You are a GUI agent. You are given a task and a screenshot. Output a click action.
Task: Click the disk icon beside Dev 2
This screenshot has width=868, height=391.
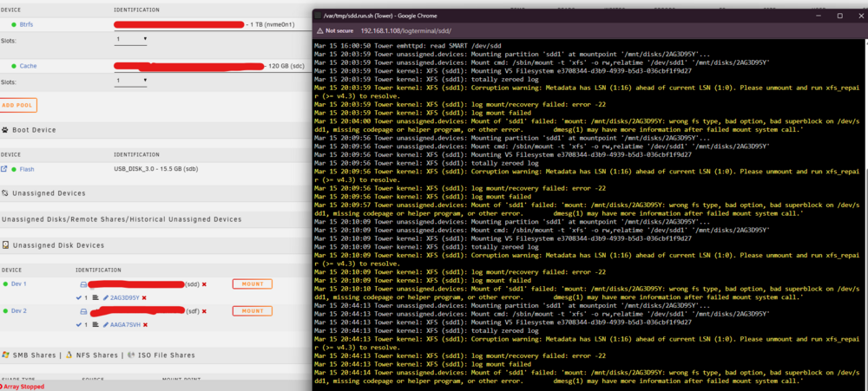83,311
